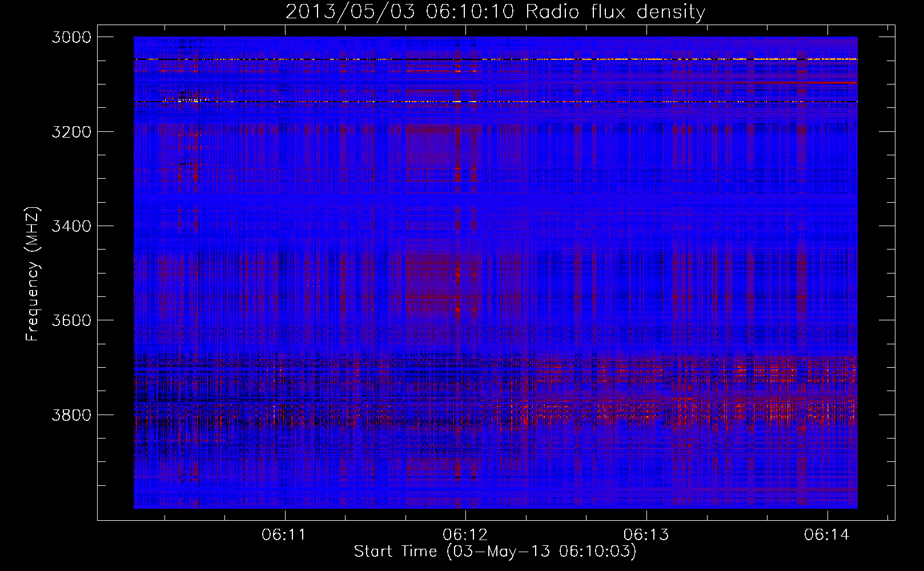Select the 3200 frequency axis label
The width and height of the screenshot is (924, 571).
(71, 132)
